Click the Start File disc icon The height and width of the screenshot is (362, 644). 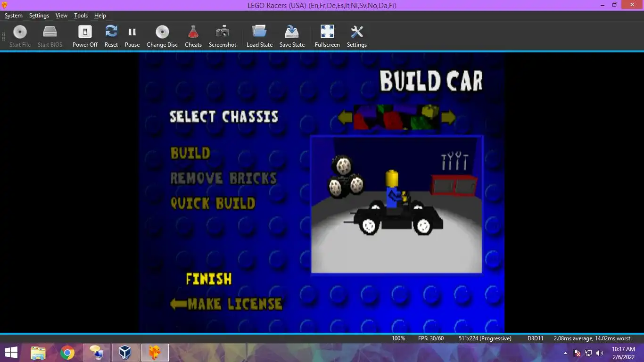pos(20,33)
